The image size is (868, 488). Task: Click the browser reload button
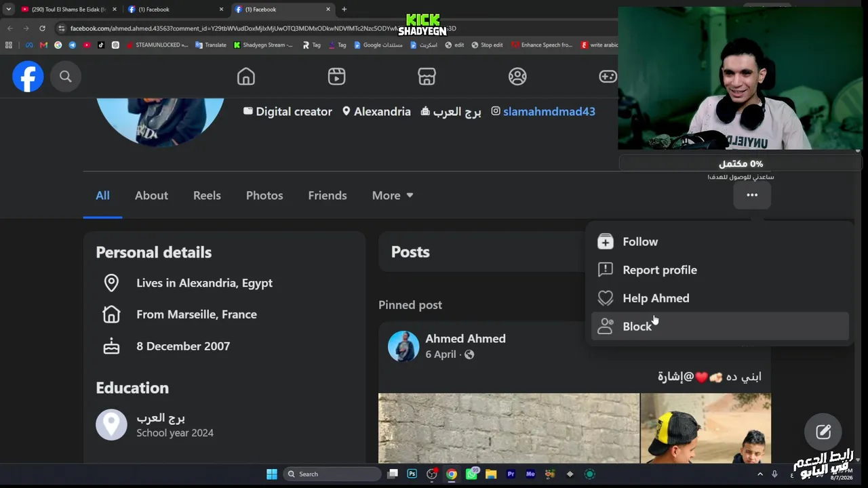point(42,28)
